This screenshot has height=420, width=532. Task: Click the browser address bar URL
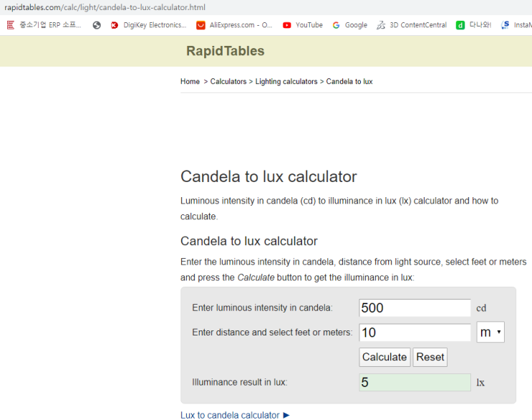105,7
